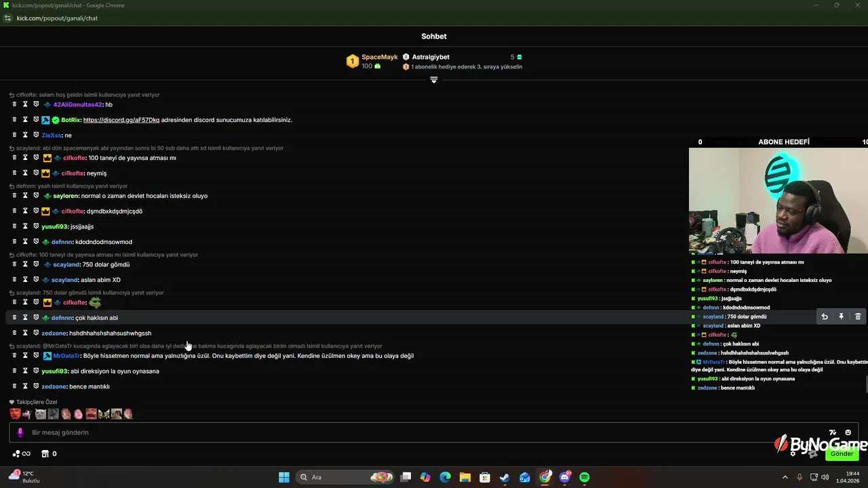Click the chat scrollbar thumb
Image resolution: width=868 pixels, height=488 pixels.
click(866, 383)
